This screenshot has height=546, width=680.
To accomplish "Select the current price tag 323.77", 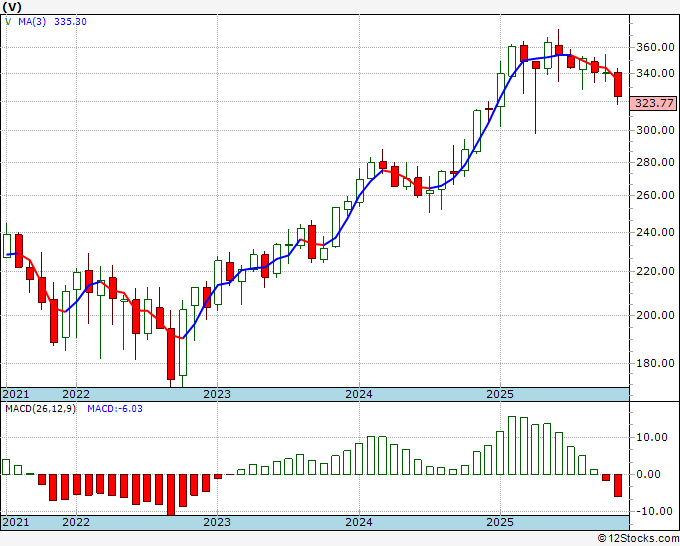I will tap(654, 103).
